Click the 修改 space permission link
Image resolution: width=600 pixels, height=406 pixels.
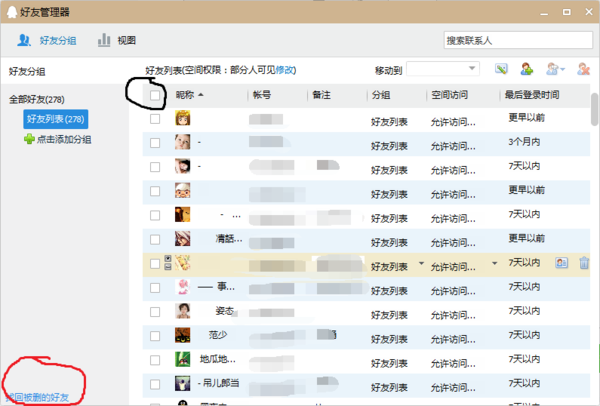[285, 70]
